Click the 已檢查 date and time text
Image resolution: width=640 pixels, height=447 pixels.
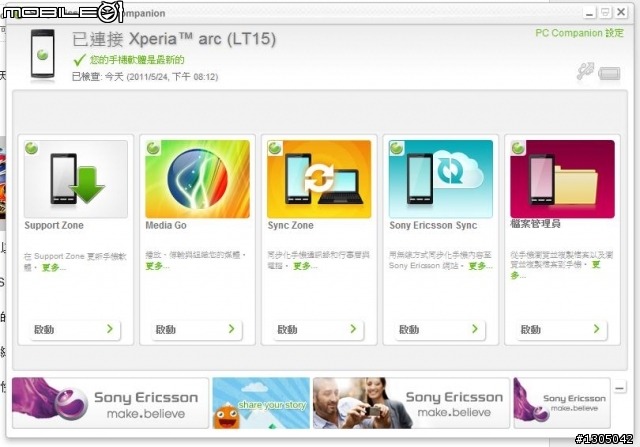[x=145, y=77]
